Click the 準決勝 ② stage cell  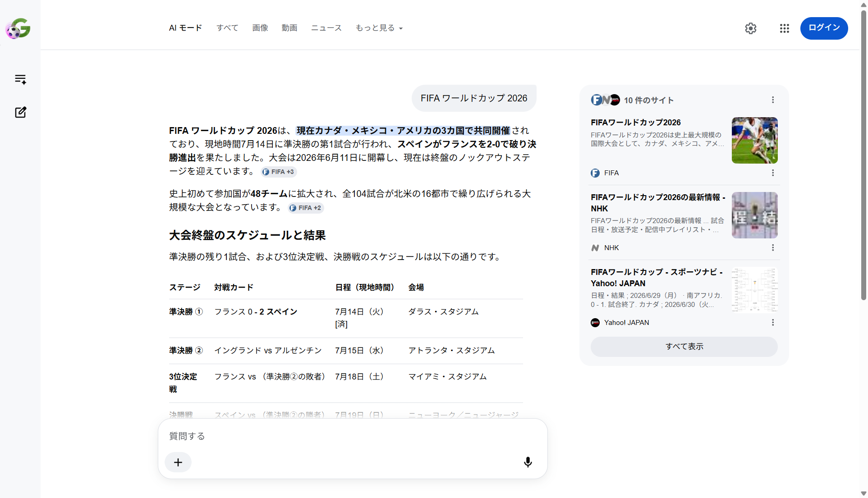[x=186, y=351]
